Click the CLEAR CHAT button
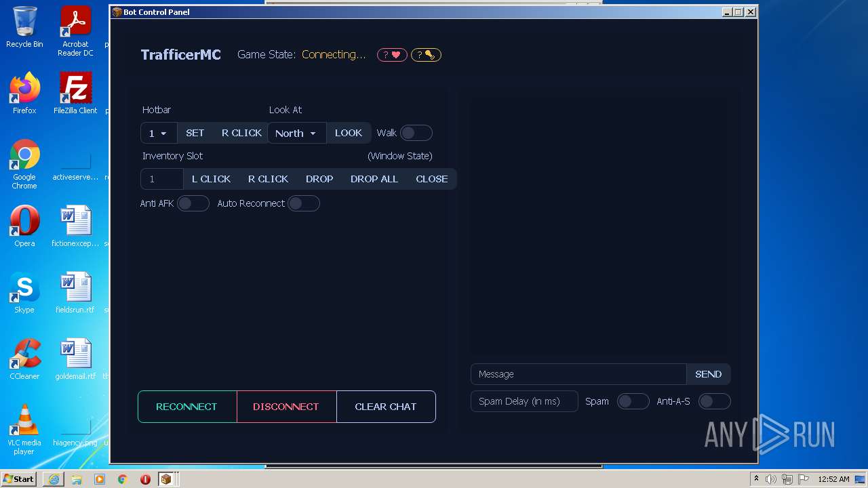The width and height of the screenshot is (868, 488). pyautogui.click(x=386, y=407)
